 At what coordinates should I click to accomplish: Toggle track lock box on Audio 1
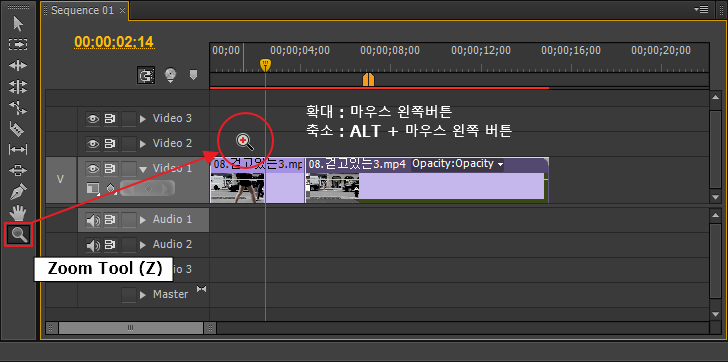pos(129,220)
